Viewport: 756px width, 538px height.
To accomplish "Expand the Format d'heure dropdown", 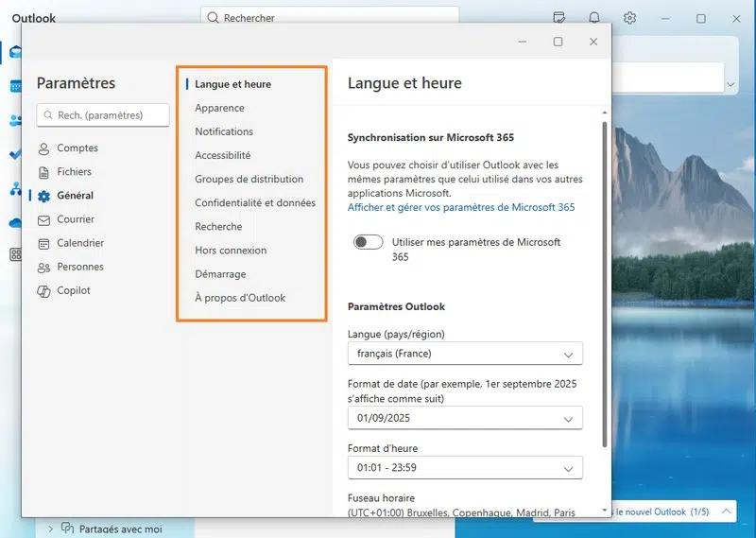I will click(x=465, y=467).
